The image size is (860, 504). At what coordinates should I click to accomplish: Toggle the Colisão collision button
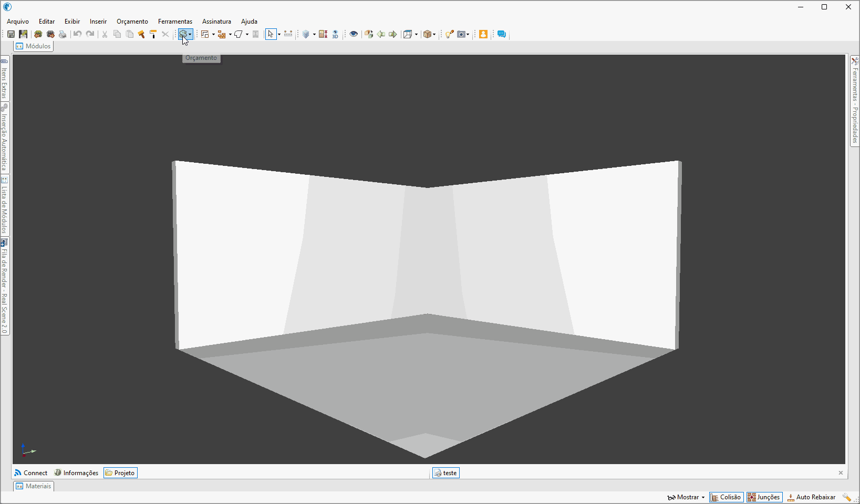point(726,497)
